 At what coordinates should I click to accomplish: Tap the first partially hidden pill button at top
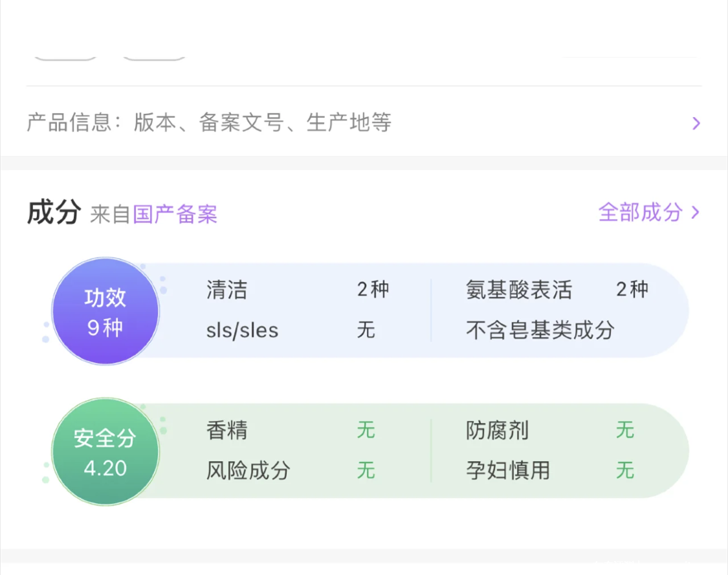coord(65,56)
